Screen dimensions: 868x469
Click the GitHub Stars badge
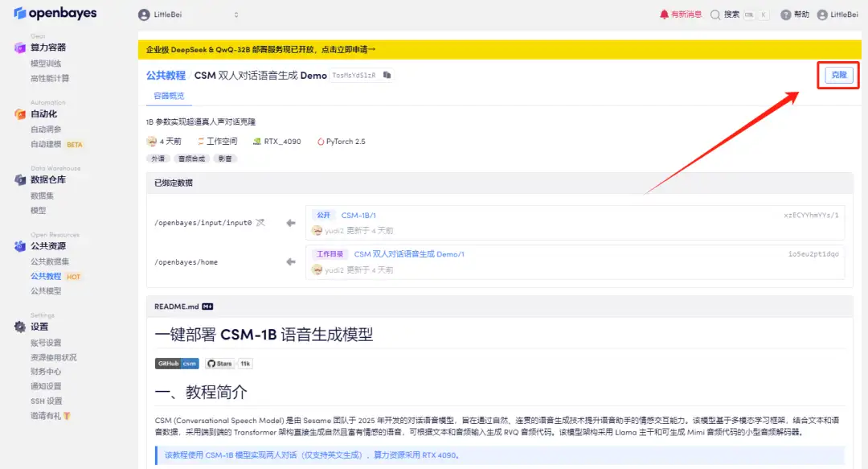(x=219, y=364)
